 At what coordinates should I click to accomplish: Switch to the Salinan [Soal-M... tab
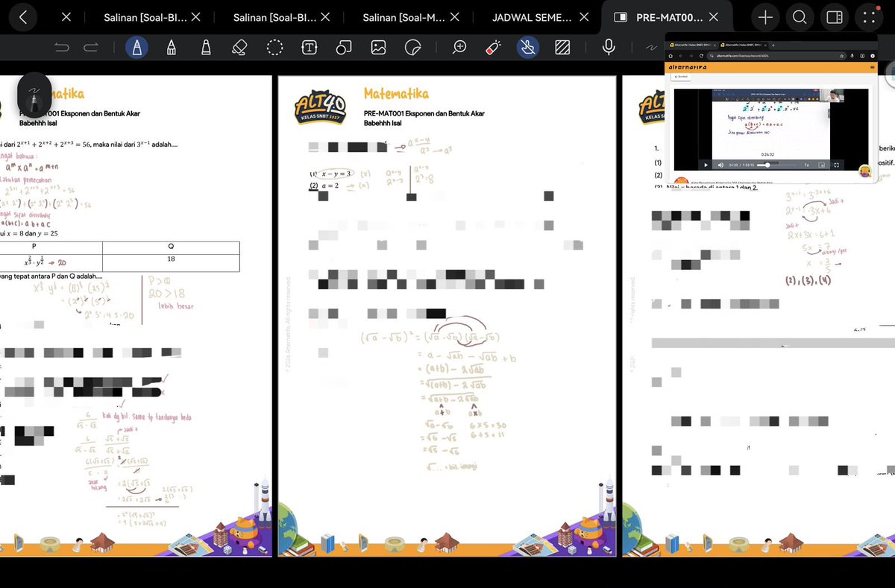click(x=403, y=16)
